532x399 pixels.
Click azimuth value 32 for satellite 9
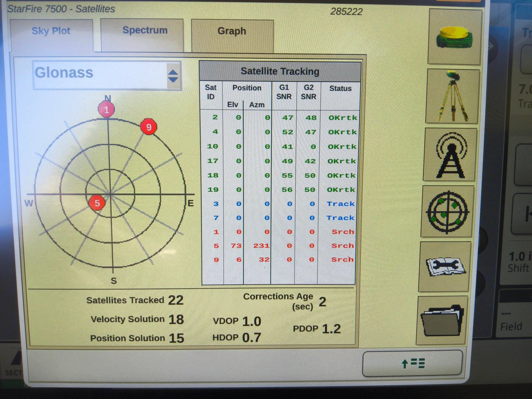click(264, 259)
